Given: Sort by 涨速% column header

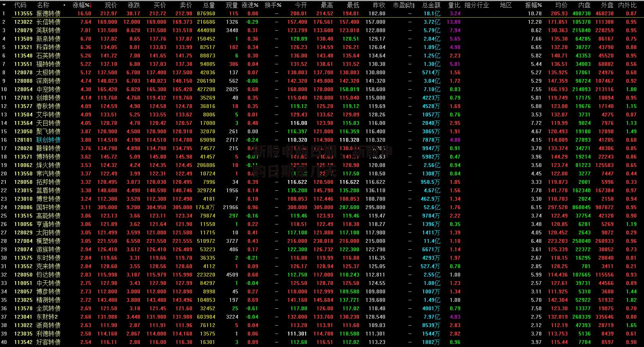Looking at the screenshot, I should click(250, 5).
